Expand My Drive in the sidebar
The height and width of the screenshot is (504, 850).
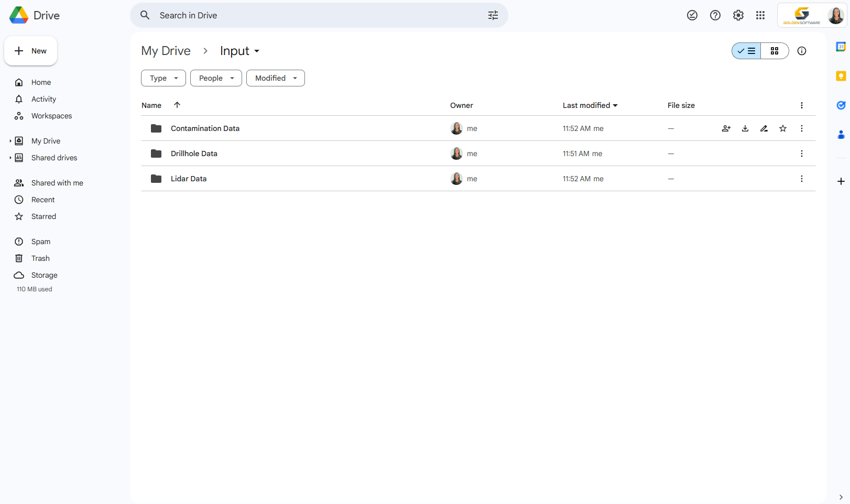click(9, 140)
